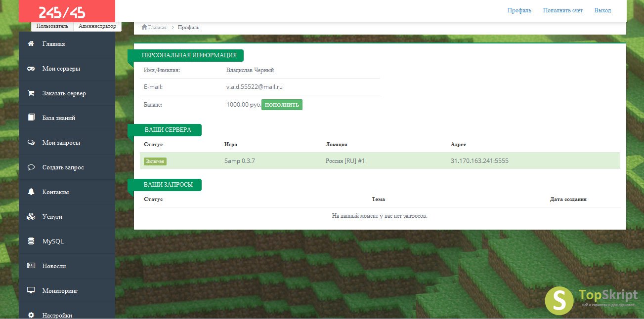Click the Включен status badge
Screen dimensions: 644x319
155,161
